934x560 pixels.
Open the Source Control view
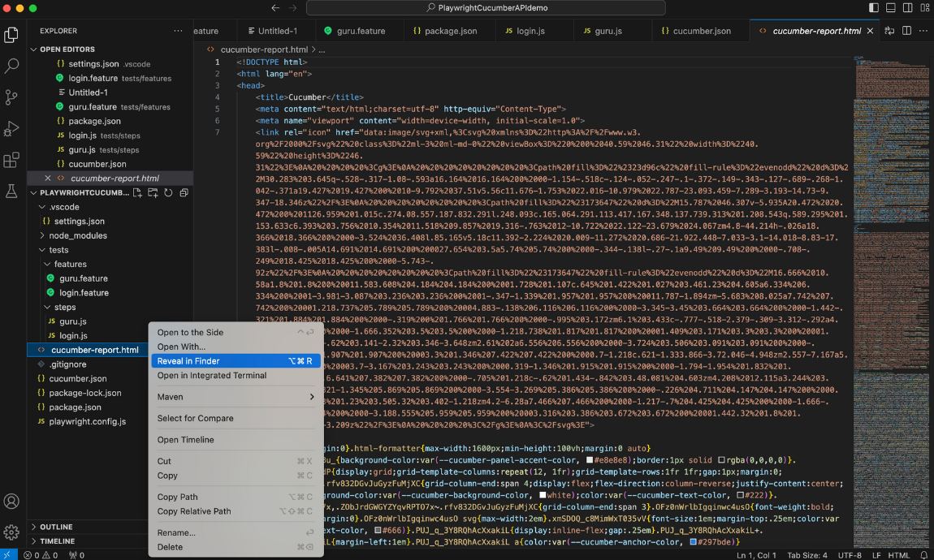(x=11, y=97)
